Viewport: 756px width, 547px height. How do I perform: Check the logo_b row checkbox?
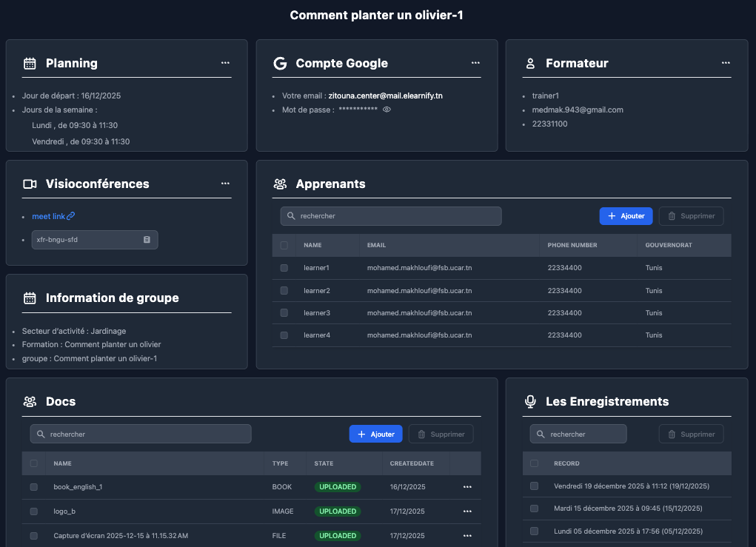tap(34, 511)
